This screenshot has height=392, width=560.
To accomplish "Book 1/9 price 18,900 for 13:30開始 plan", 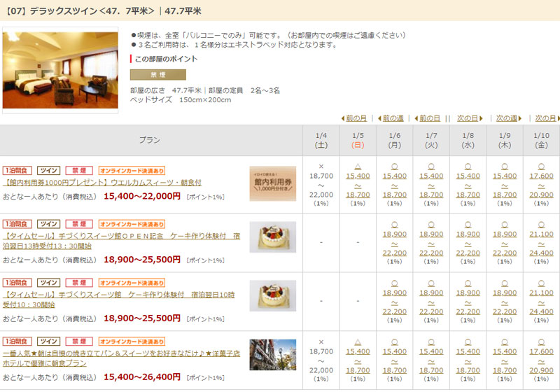I will [505, 234].
